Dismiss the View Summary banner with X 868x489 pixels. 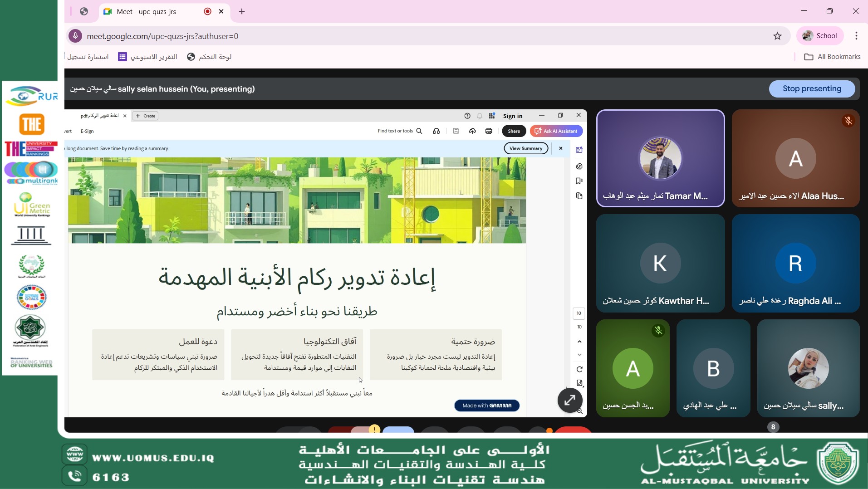(561, 148)
